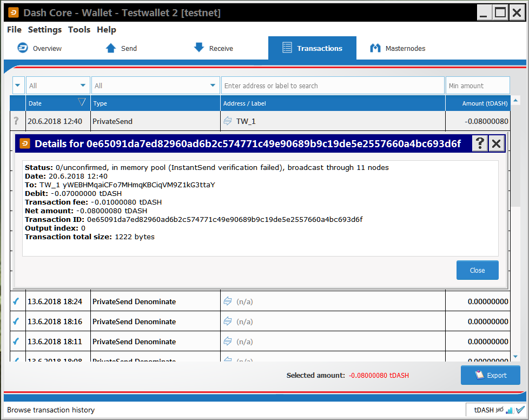Image resolution: width=529 pixels, height=420 pixels.
Task: Sort by the Type column header
Action: pos(156,103)
